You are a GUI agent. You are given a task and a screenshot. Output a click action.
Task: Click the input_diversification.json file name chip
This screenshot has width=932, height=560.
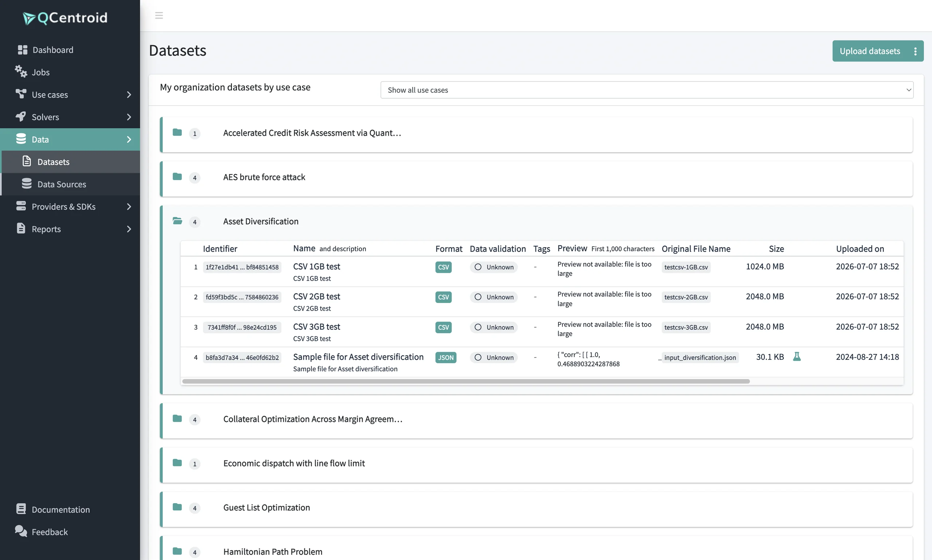[x=700, y=357]
